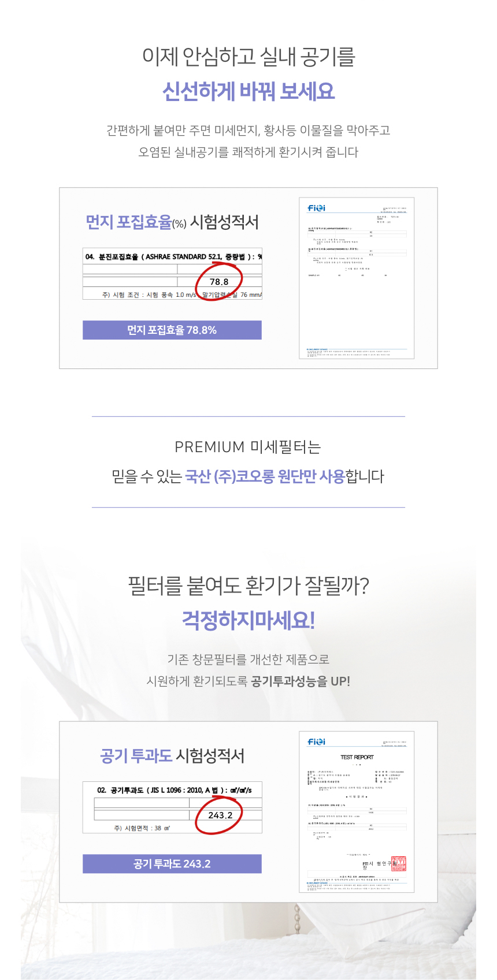Click the circled 78.8 value
The width and height of the screenshot is (497, 980).
219,282
